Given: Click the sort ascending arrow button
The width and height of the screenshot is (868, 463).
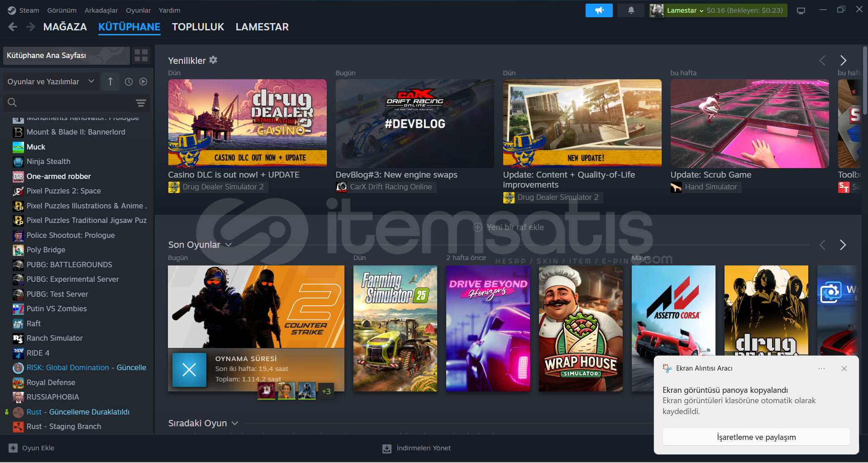Looking at the screenshot, I should pyautogui.click(x=110, y=82).
